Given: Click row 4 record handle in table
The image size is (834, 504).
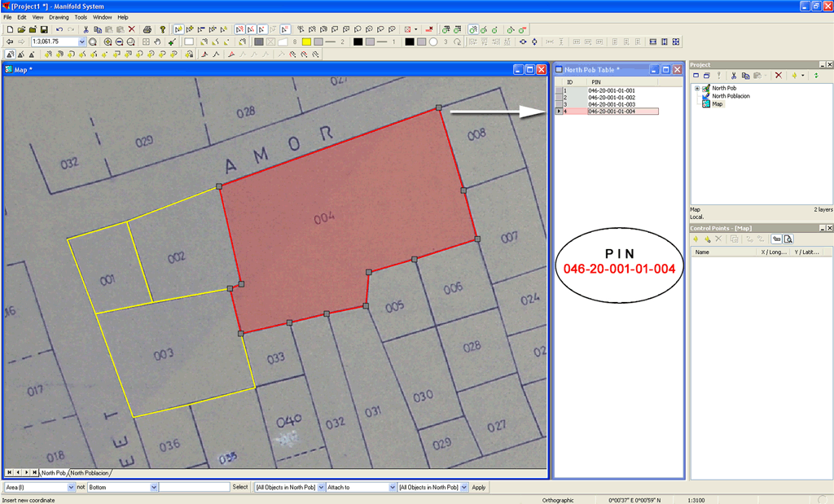Looking at the screenshot, I should [x=559, y=112].
